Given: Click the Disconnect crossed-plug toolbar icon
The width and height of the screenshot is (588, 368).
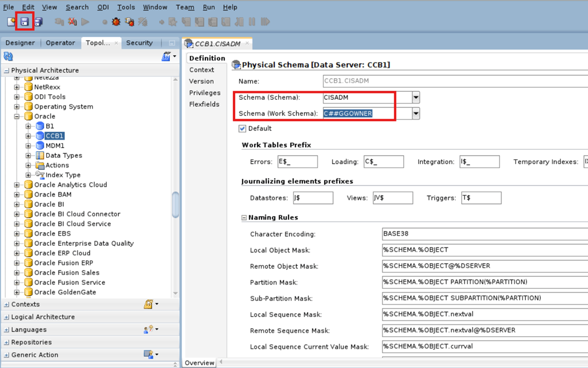Looking at the screenshot, I should tap(72, 22).
